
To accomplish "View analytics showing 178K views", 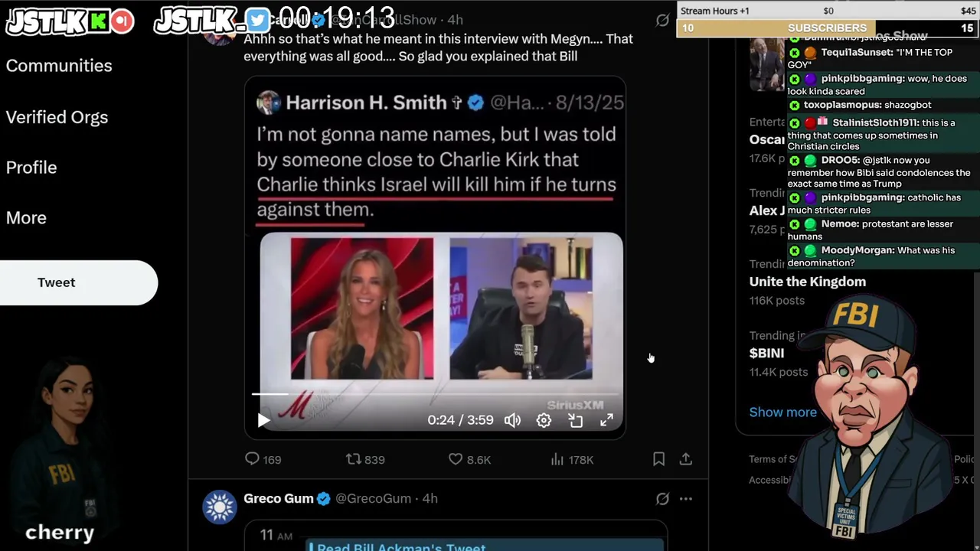I will coord(572,459).
